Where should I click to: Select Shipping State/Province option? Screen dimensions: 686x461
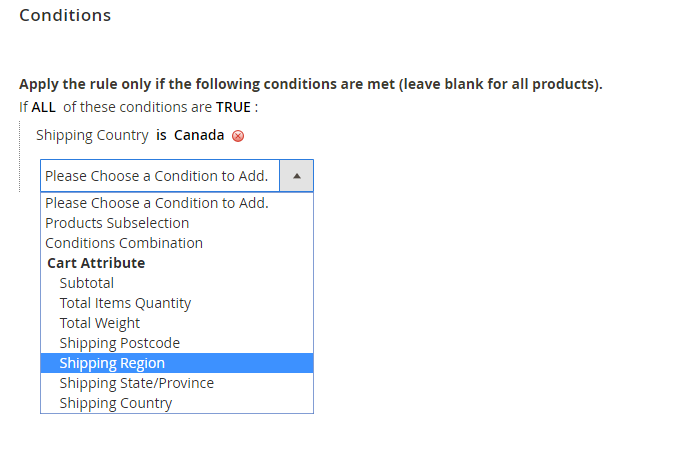click(x=136, y=383)
